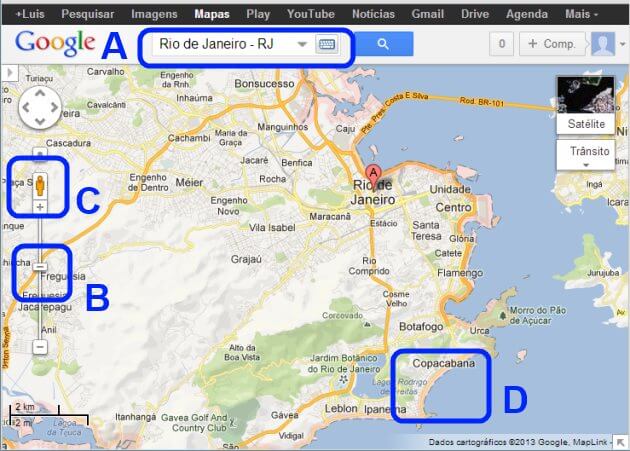
Task: Select the orange Street View pegman
Action: click(x=40, y=185)
